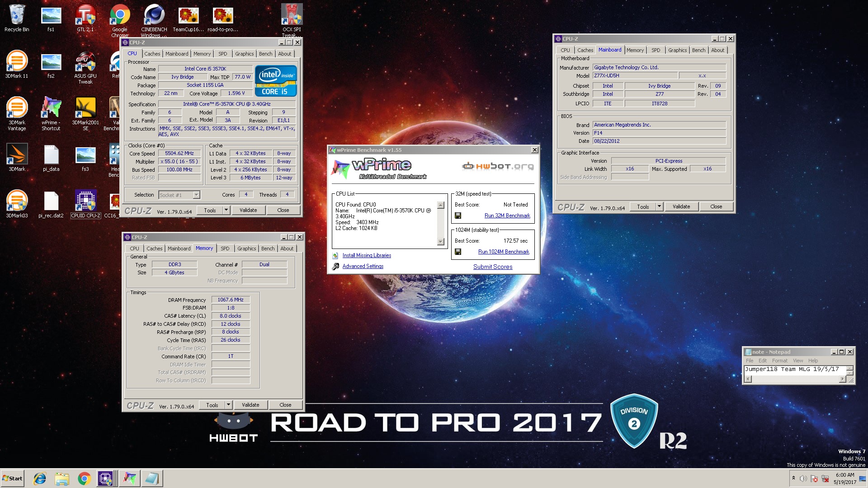The image size is (868, 488).
Task: Click Windows Start button
Action: pos(12,479)
